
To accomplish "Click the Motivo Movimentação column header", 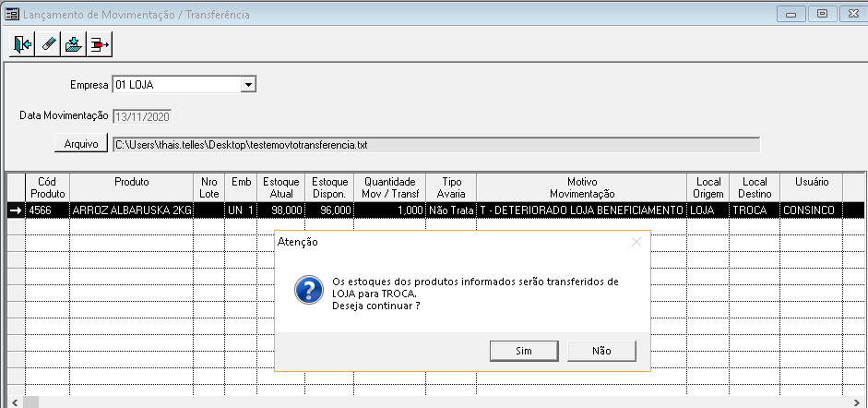I will click(x=582, y=187).
